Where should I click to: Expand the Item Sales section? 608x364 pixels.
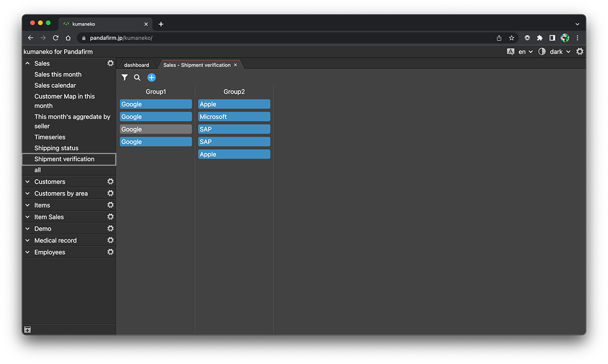click(x=28, y=217)
